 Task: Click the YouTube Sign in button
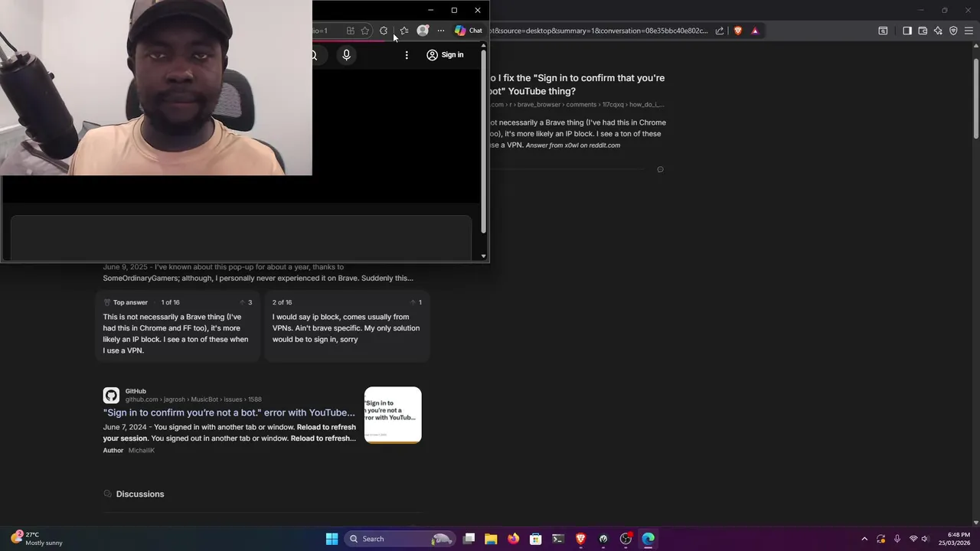tap(445, 55)
